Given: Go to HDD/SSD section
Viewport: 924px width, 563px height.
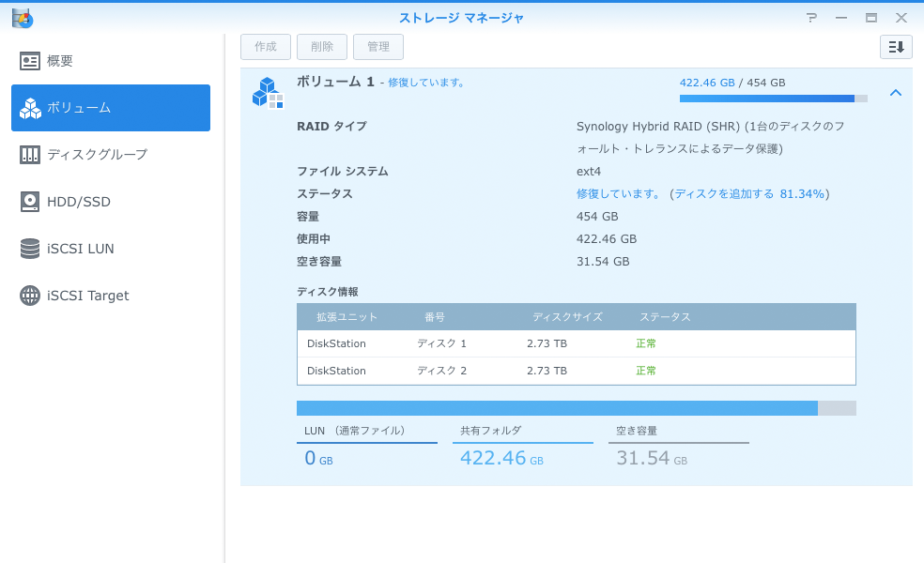Looking at the screenshot, I should pyautogui.click(x=111, y=202).
